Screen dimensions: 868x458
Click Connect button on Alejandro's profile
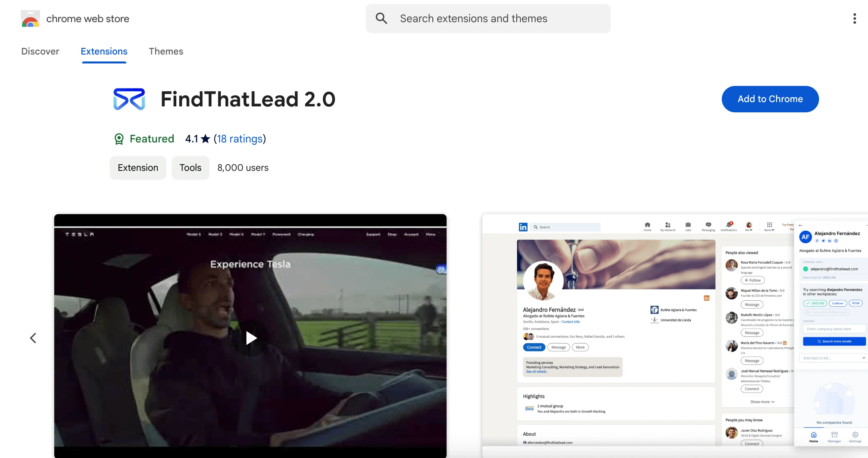[x=534, y=347]
